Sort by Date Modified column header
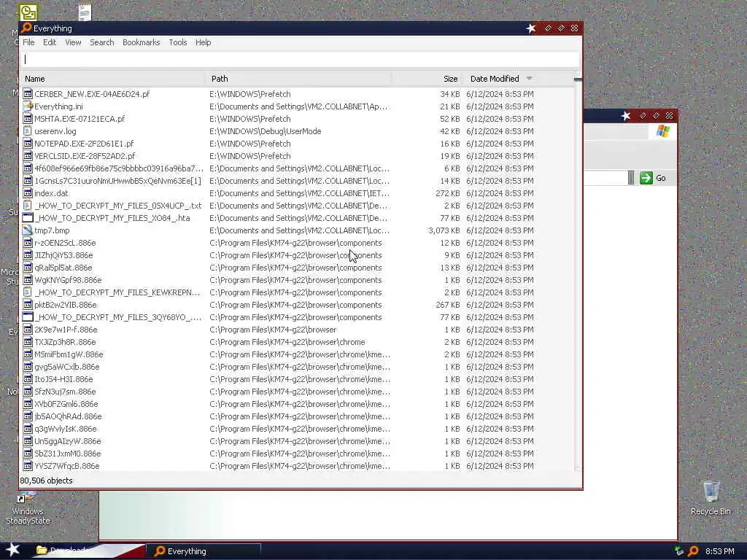Screen dimensions: 747x560 tap(495, 79)
